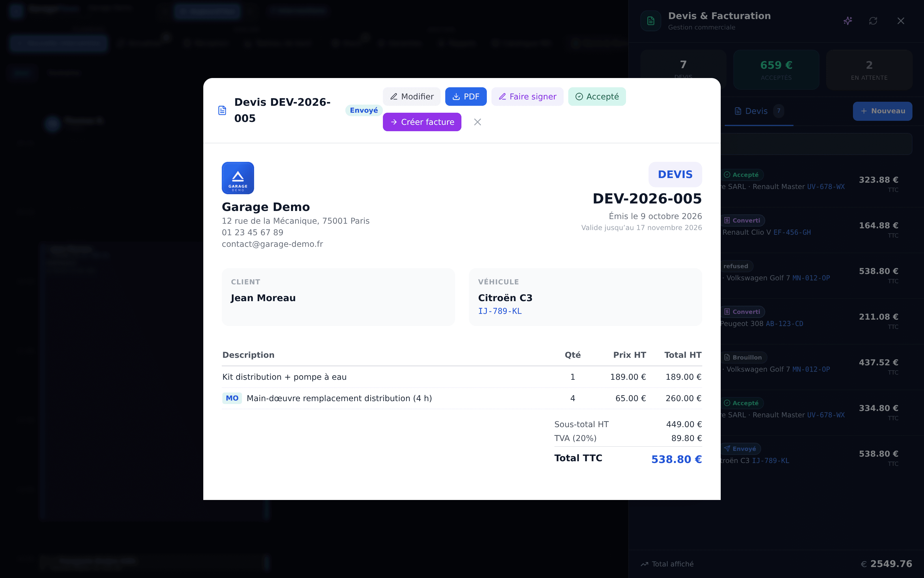The height and width of the screenshot is (578, 924).
Task: Click the Kit distribution + pompe à eau line
Action: (x=462, y=377)
